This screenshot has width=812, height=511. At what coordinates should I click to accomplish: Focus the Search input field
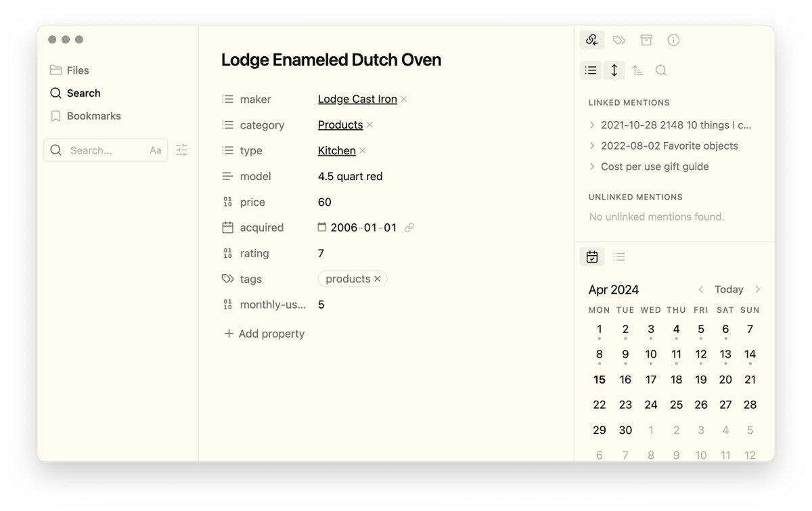click(x=106, y=150)
